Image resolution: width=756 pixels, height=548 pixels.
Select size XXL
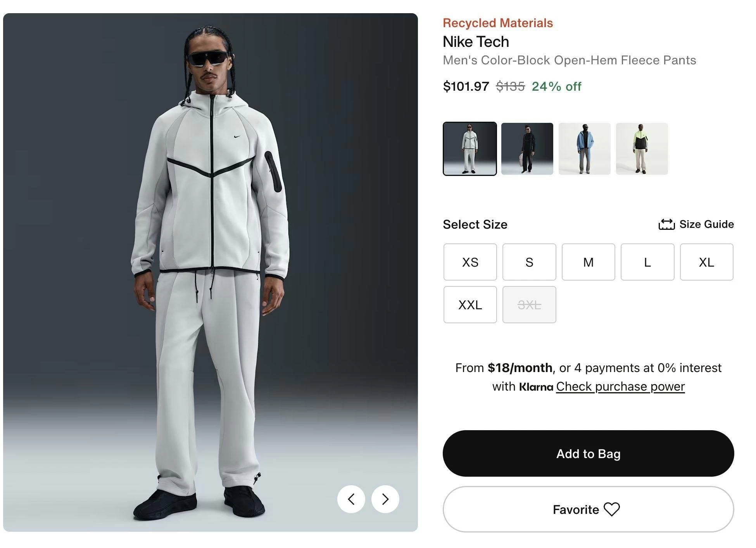coord(470,305)
